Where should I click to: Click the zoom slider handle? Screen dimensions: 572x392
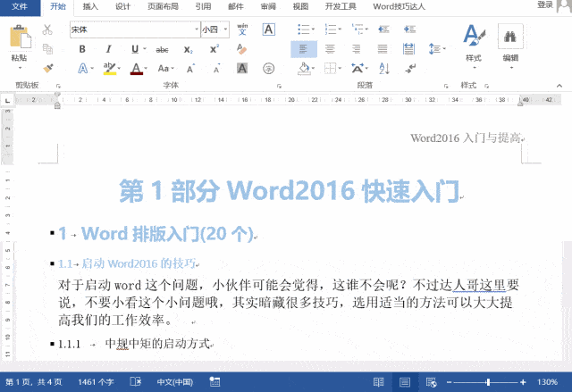[x=488, y=382]
